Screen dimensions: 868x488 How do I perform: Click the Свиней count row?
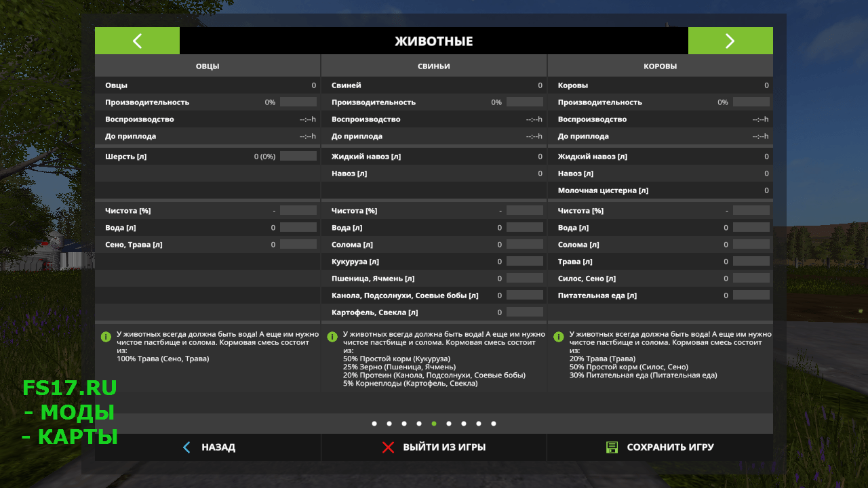pyautogui.click(x=434, y=85)
